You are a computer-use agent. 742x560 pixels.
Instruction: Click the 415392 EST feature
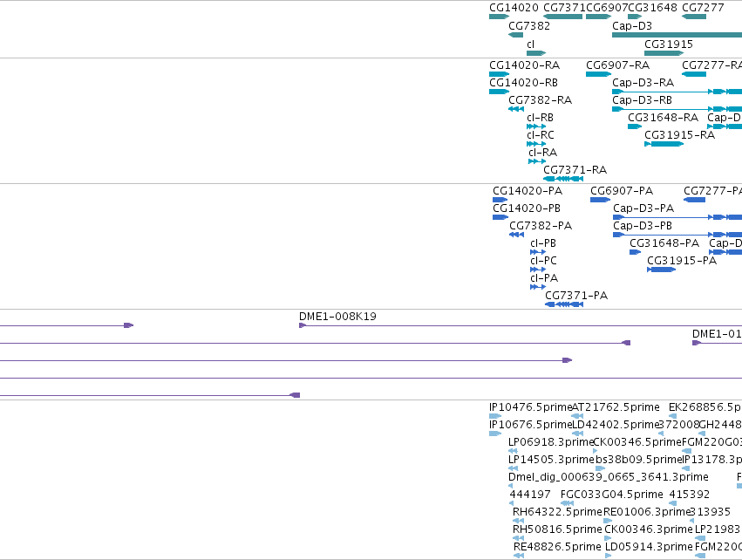(672, 503)
